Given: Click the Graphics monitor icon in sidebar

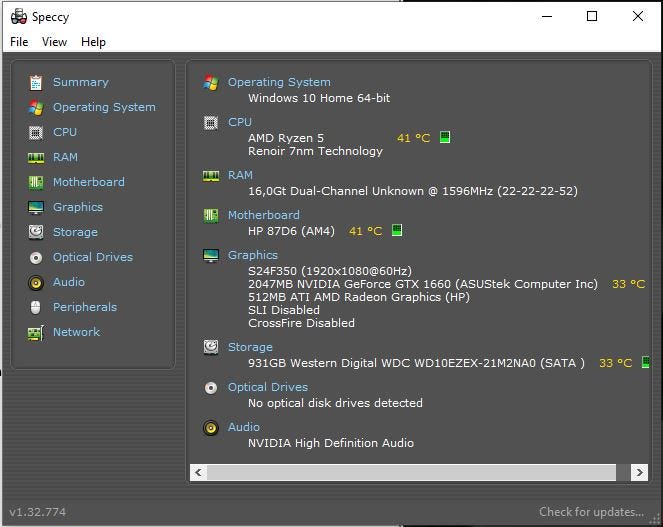Looking at the screenshot, I should pyautogui.click(x=36, y=207).
